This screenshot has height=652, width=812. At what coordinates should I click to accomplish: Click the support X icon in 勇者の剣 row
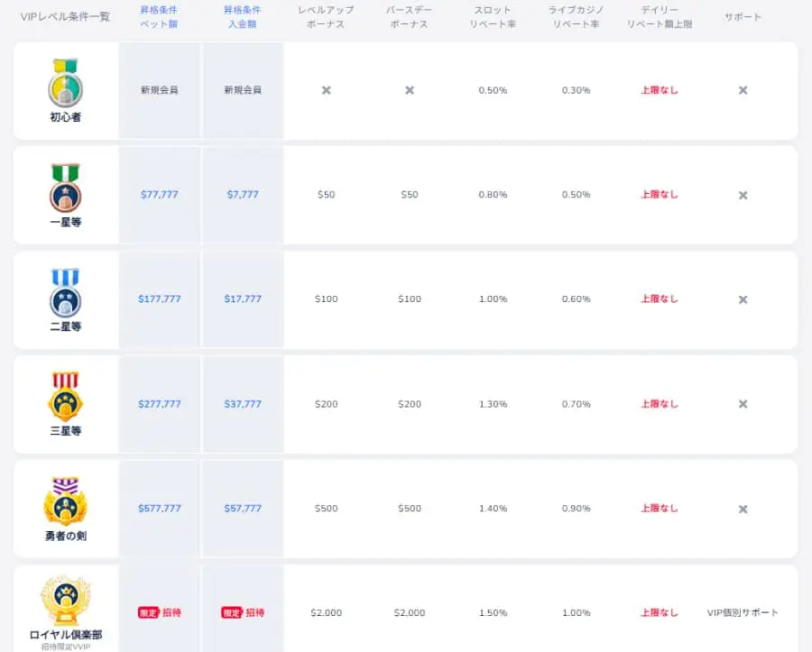[x=743, y=509]
